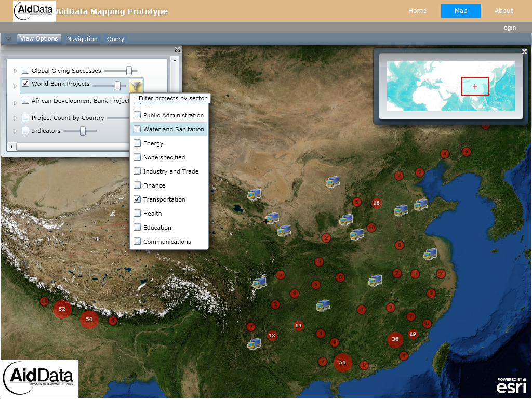This screenshot has width=532, height=399.
Task: Click the cluster marker labeled 54
Action: 89,320
